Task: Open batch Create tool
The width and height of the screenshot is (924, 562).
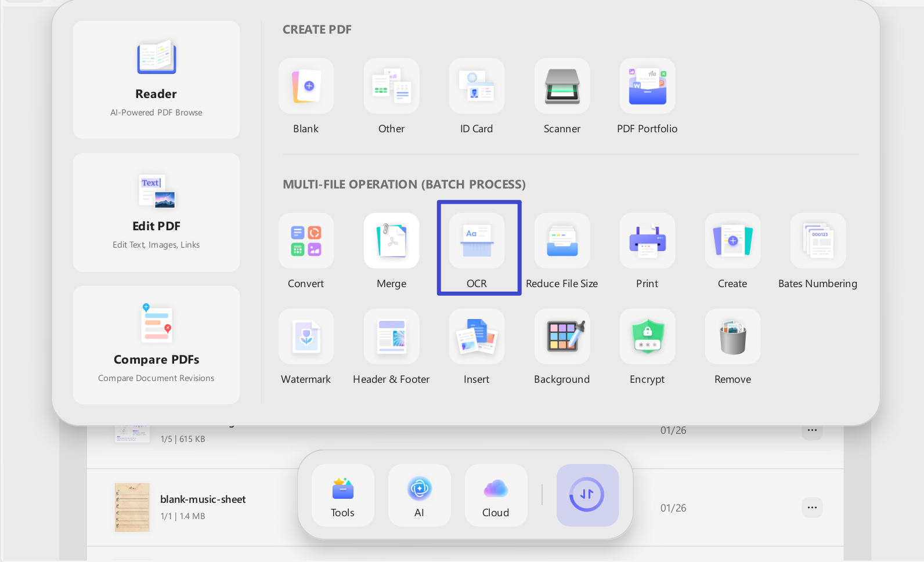Action: click(x=732, y=241)
